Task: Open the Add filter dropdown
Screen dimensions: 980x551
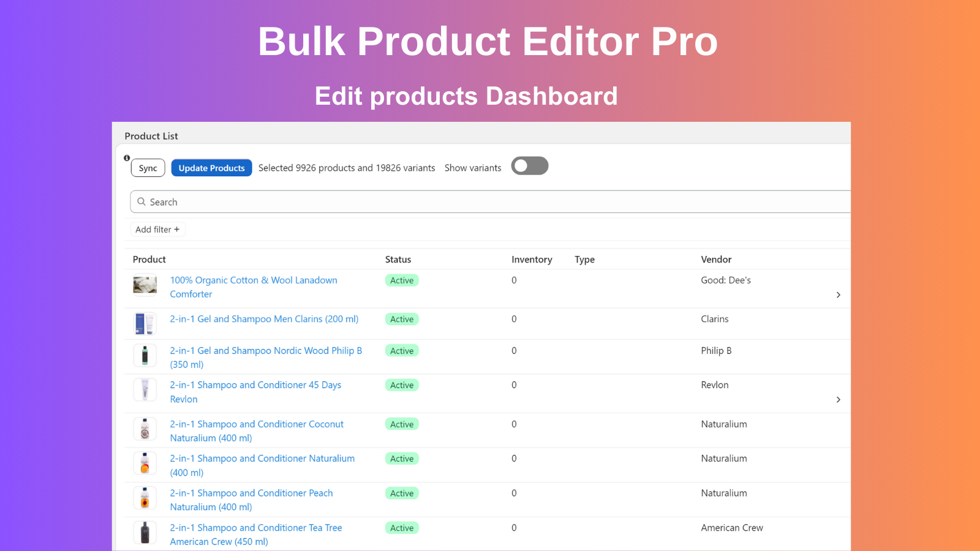Action: pos(157,229)
